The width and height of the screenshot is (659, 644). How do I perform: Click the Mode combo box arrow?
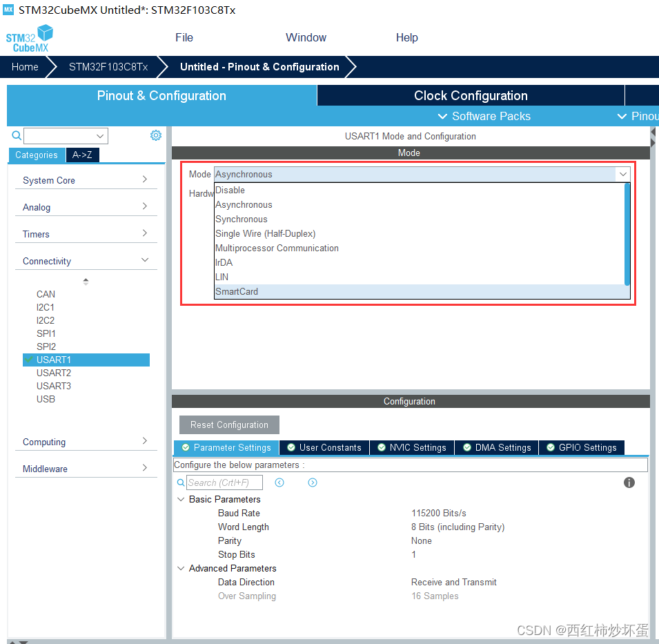[623, 174]
